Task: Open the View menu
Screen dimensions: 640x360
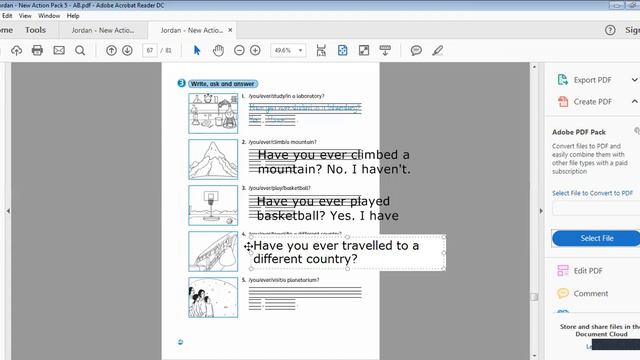Action: tap(25, 16)
